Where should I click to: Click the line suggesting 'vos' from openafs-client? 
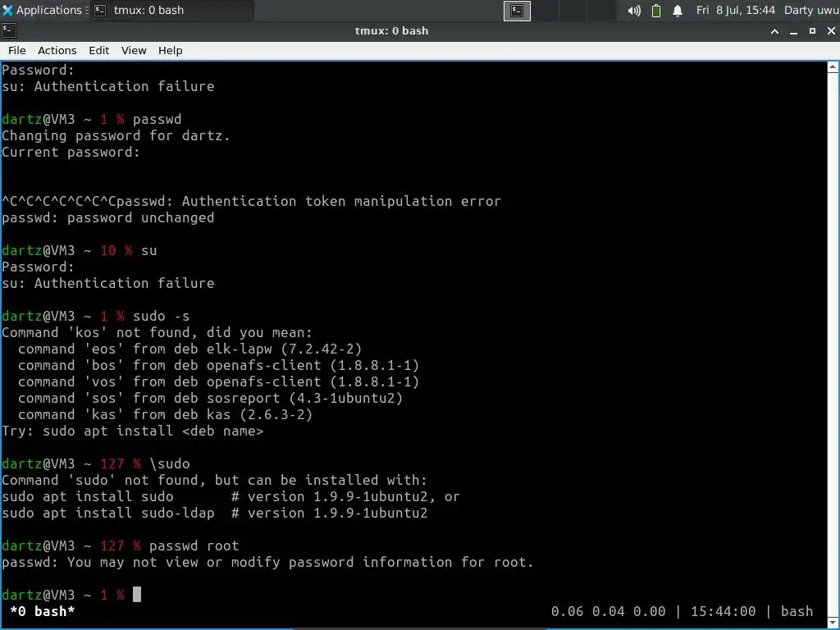218,382
